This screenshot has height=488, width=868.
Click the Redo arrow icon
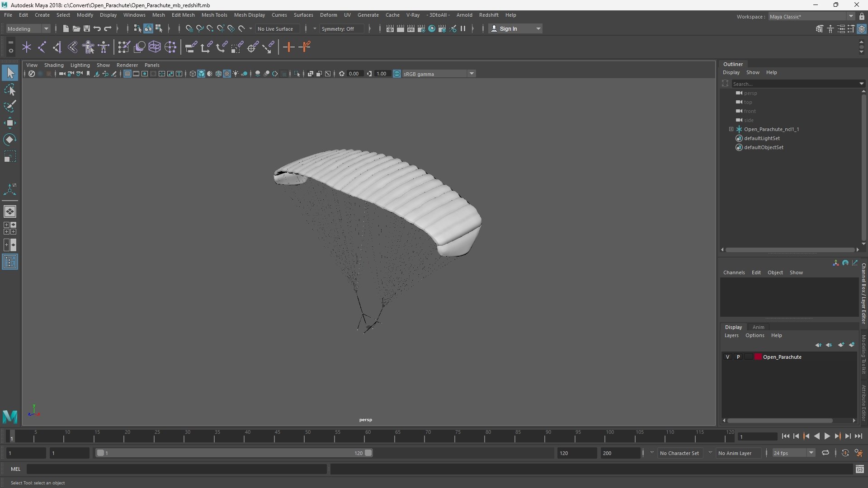click(108, 28)
